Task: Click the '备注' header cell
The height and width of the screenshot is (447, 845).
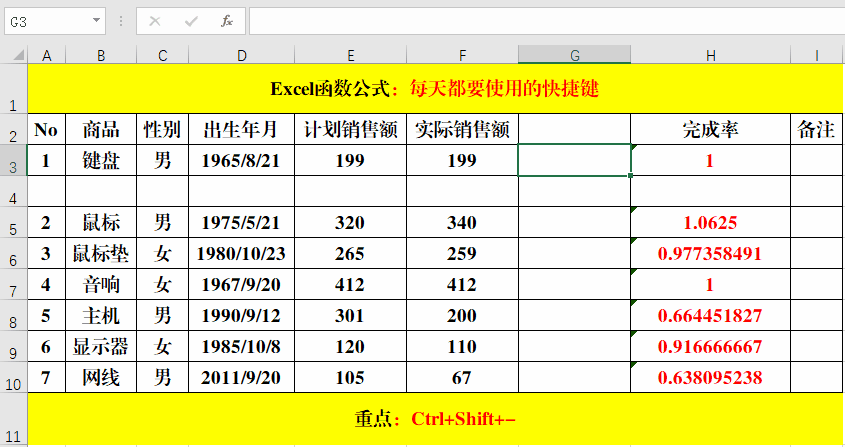Action: click(816, 129)
